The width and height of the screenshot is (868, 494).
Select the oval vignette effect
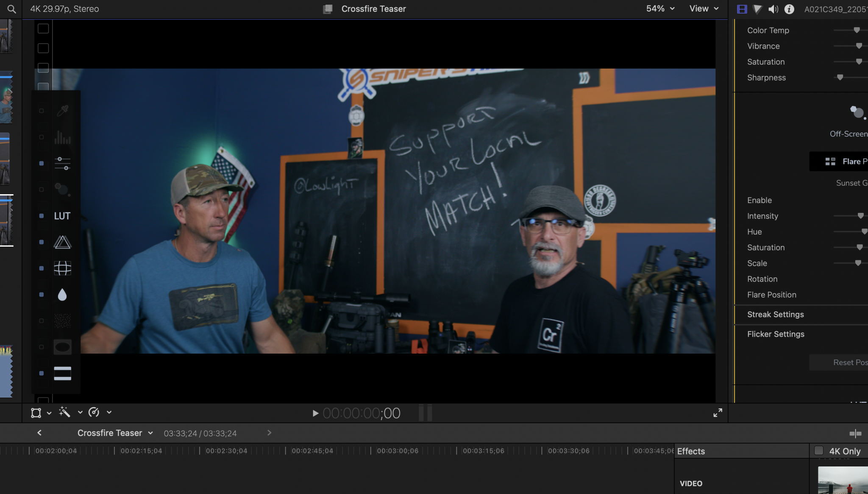[x=62, y=347]
